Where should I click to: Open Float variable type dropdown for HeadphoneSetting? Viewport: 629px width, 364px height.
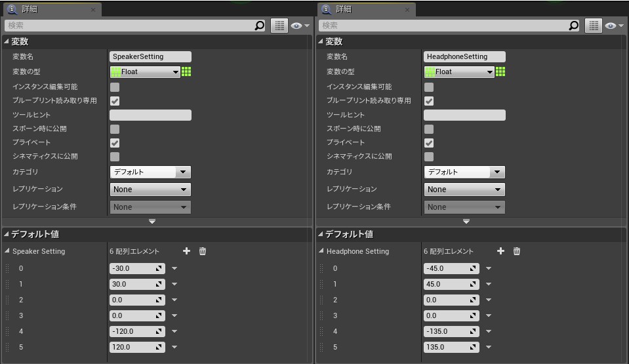(x=459, y=72)
